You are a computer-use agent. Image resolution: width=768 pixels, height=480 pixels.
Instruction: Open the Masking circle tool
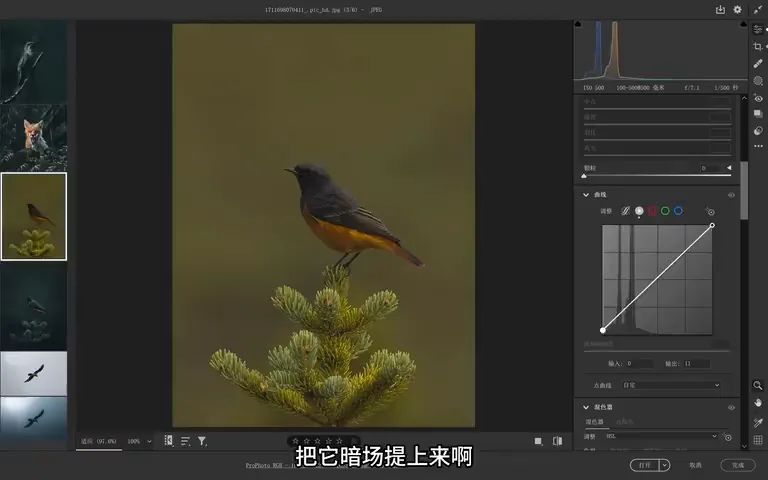[x=758, y=81]
